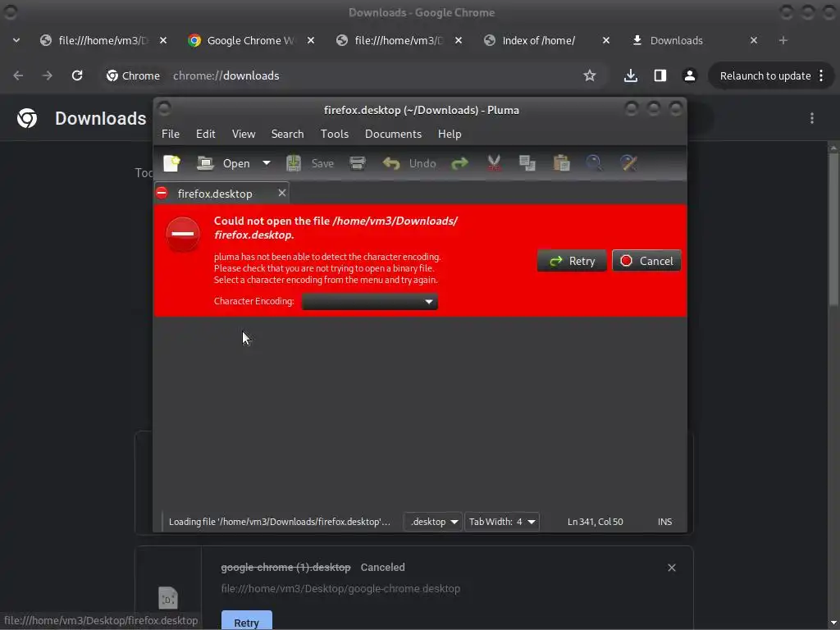840x630 pixels.
Task: Redo with the green arrow icon
Action: 459,163
